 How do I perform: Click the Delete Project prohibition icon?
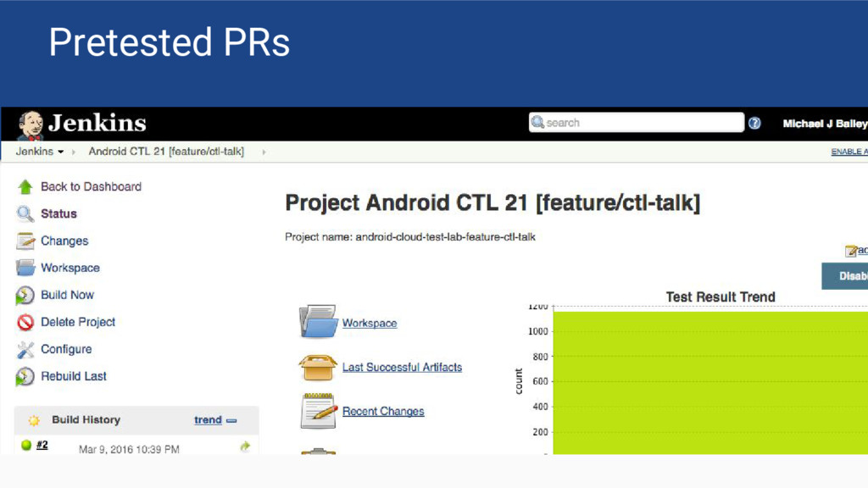pos(25,322)
